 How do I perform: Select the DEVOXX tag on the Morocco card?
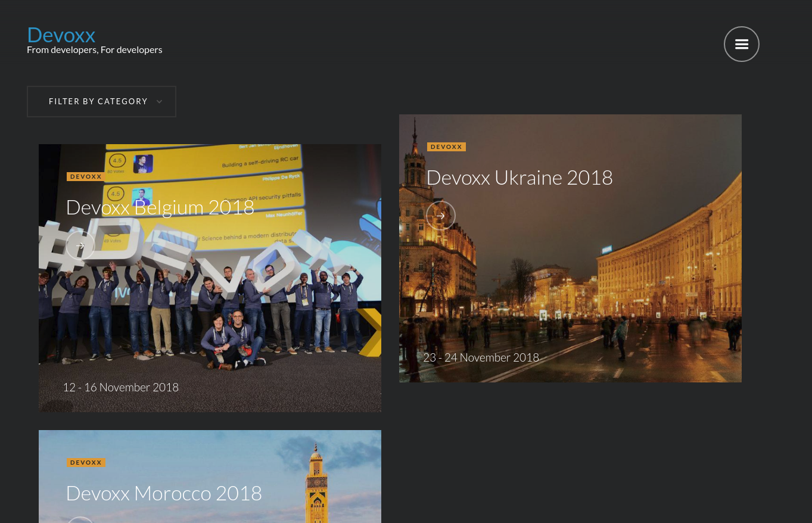click(86, 463)
